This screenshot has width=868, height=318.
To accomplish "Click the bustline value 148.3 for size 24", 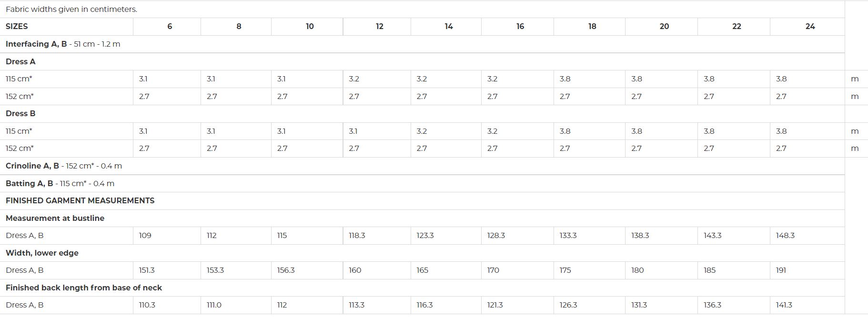I will [x=785, y=235].
